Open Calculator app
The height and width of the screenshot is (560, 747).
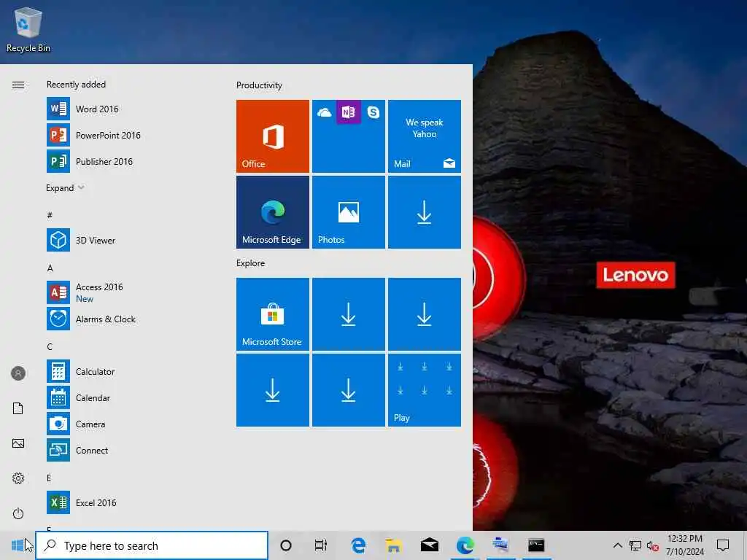pos(128,371)
